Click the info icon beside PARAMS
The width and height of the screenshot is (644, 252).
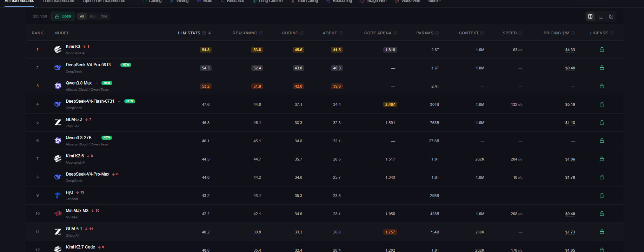coord(437,33)
